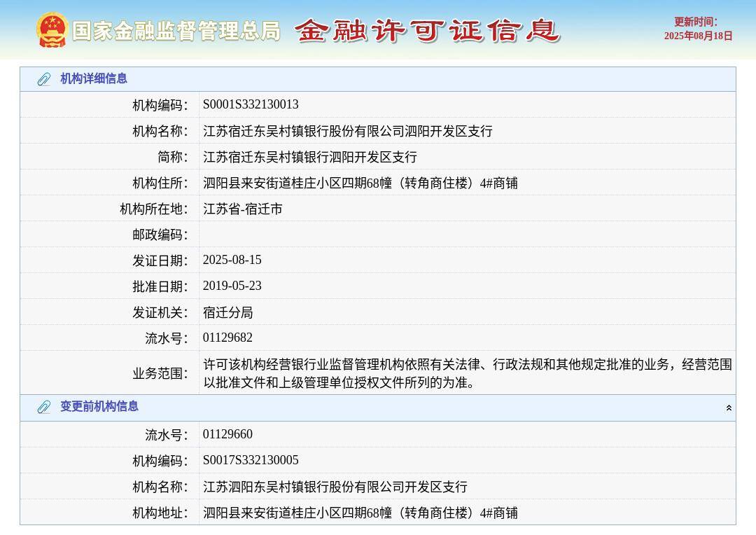Click the 更新时间 label in the header
The width and height of the screenshot is (756, 535).
click(695, 22)
